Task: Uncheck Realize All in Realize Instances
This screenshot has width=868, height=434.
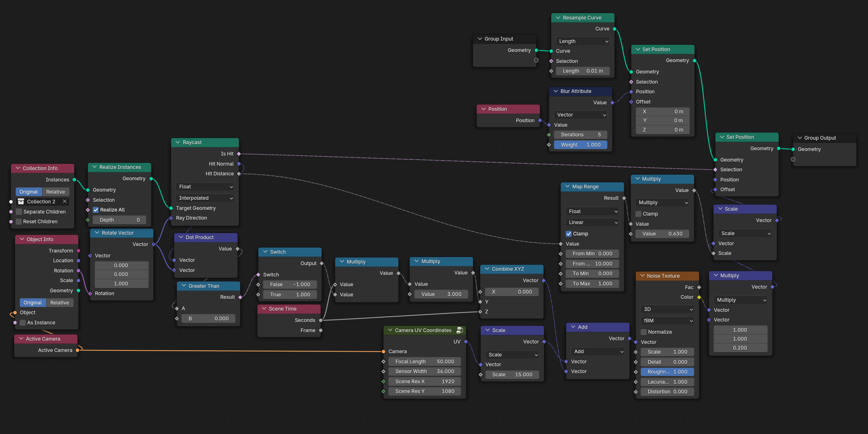Action: [96, 210]
